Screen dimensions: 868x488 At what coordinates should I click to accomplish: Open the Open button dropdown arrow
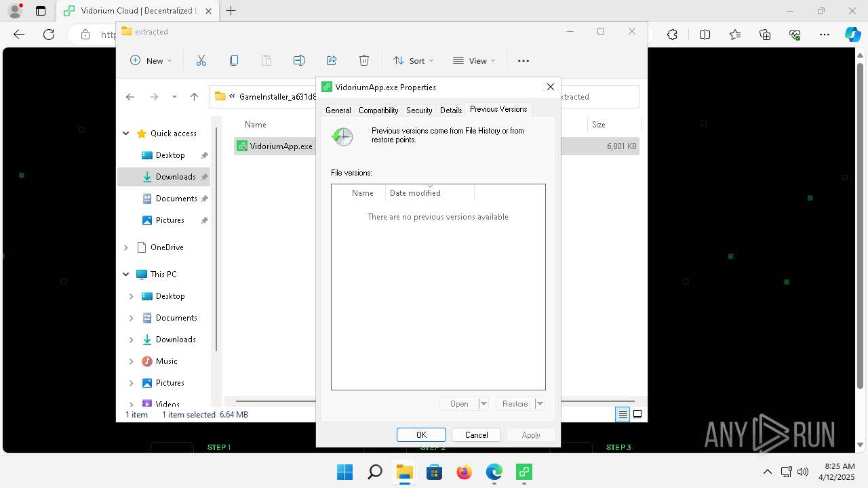[x=484, y=404]
